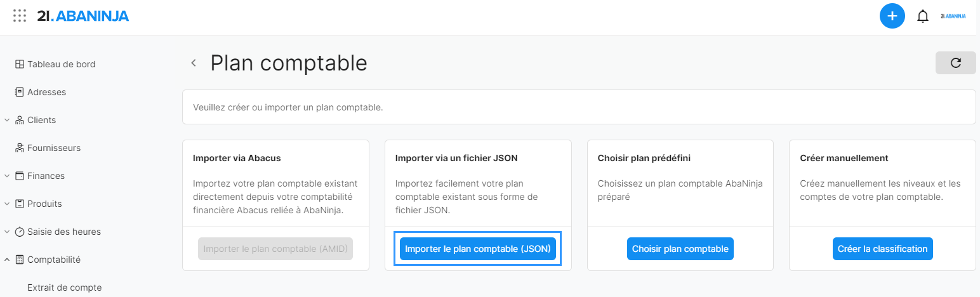980x297 pixels.
Task: Click the Tableau de bord icon
Action: tap(20, 64)
